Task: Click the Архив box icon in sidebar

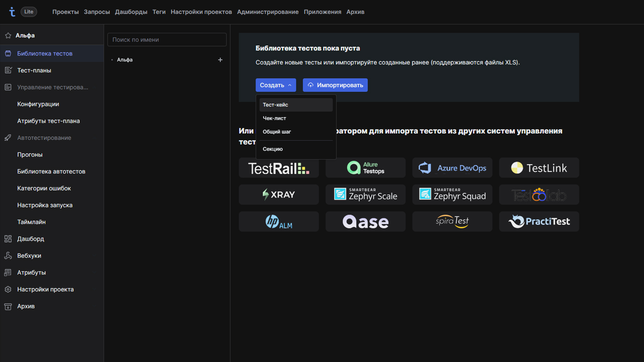Action: (8, 306)
